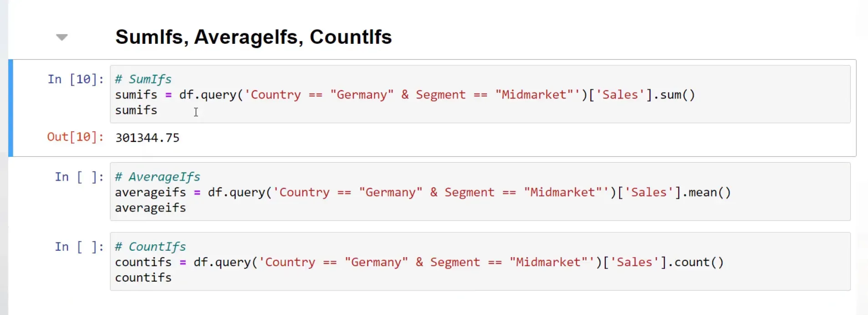Click the Out[10] label
The width and height of the screenshot is (868, 315).
tap(74, 137)
